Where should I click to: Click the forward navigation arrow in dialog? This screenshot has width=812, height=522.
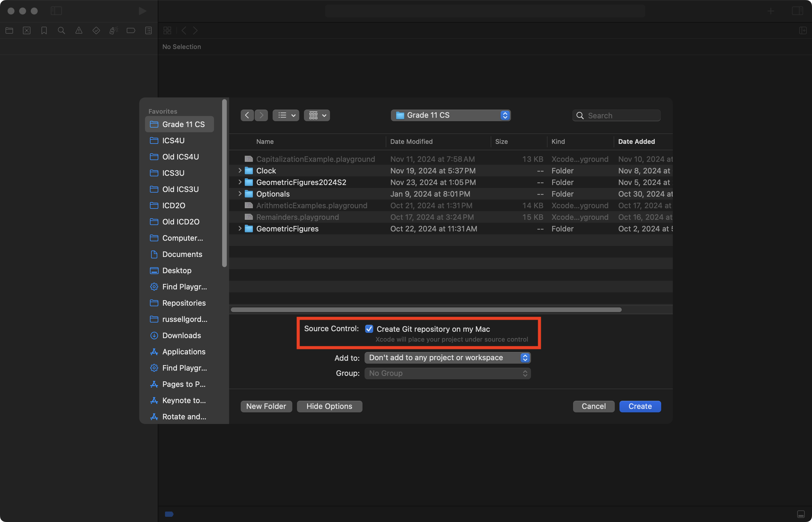pos(261,115)
